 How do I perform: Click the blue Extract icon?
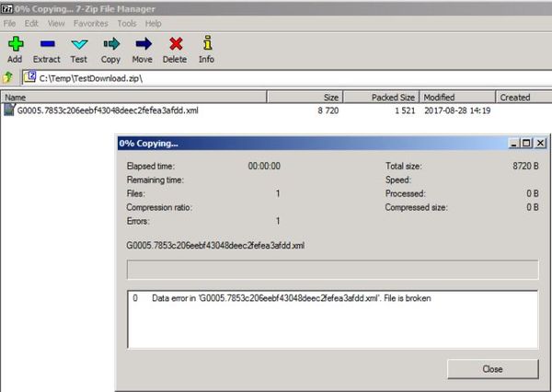pos(46,43)
